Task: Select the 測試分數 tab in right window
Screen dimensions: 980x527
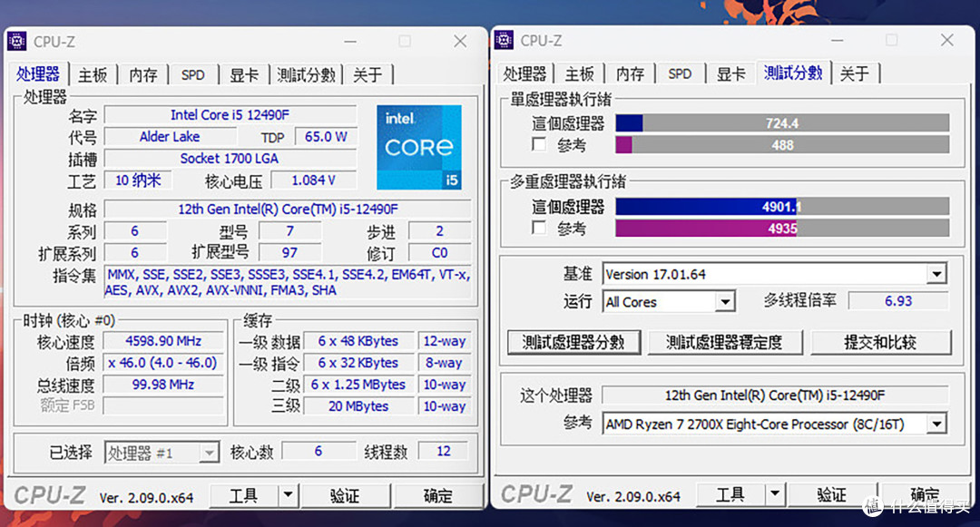Action: tap(793, 73)
